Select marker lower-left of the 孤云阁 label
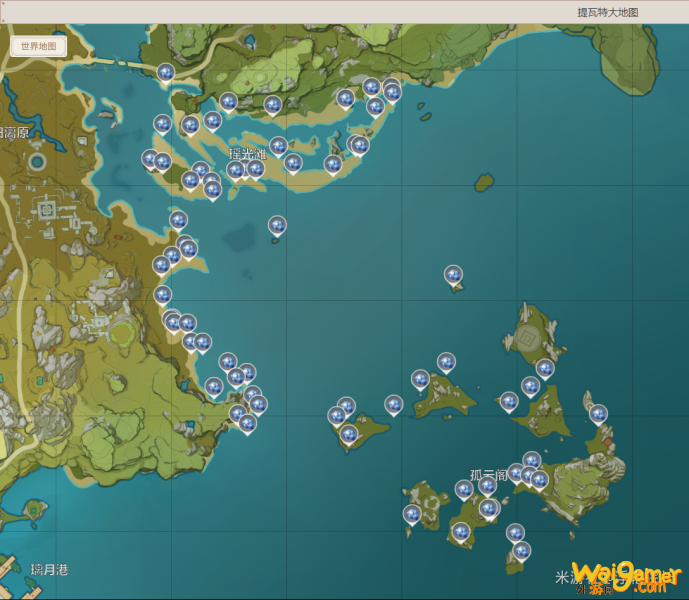The height and width of the screenshot is (600, 689). tap(464, 490)
